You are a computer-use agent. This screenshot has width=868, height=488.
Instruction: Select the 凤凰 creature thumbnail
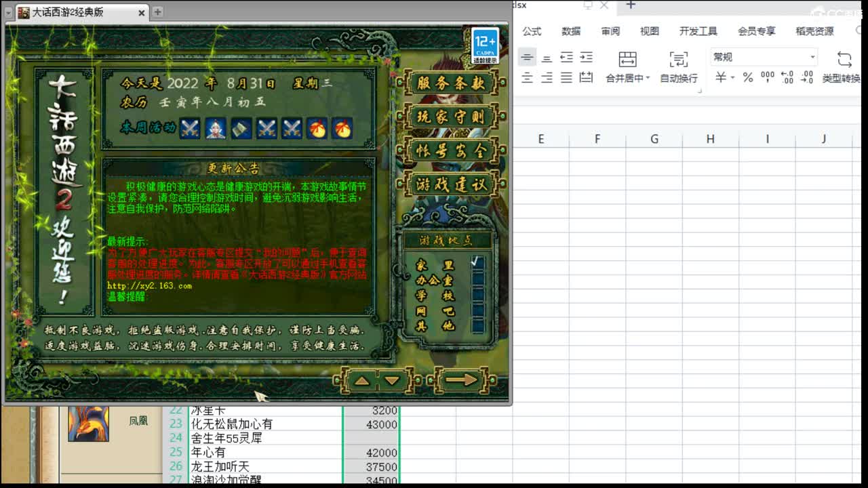point(88,424)
